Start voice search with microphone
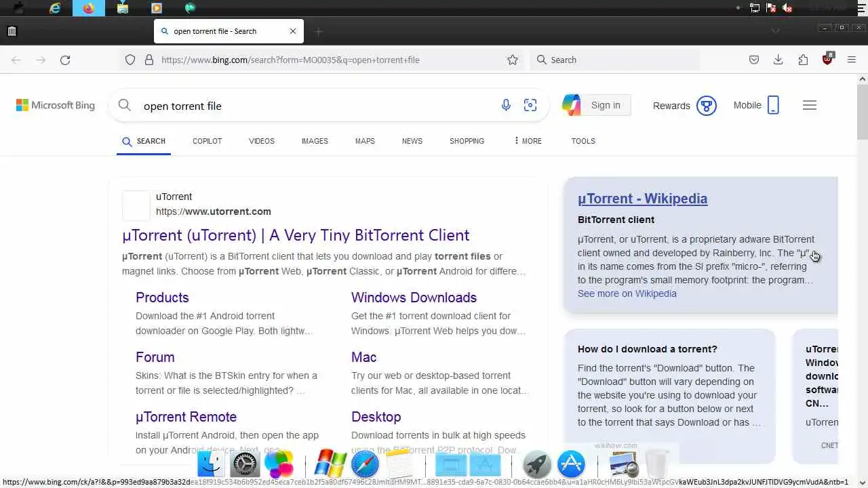This screenshot has height=488, width=868. pyautogui.click(x=506, y=105)
